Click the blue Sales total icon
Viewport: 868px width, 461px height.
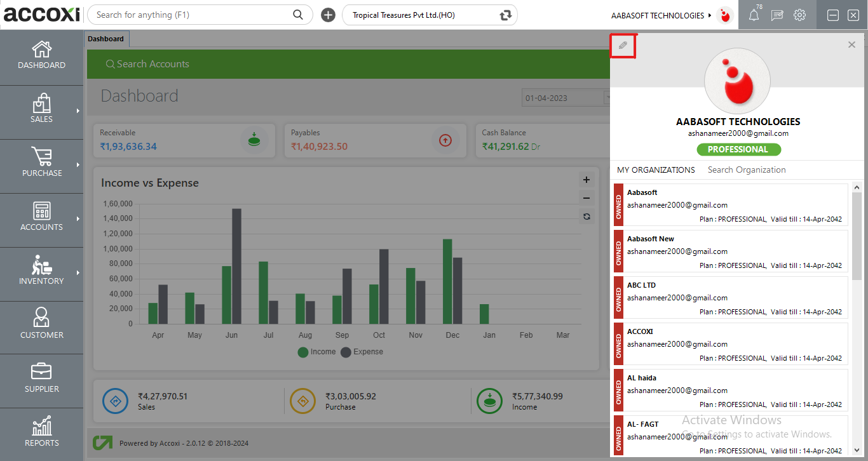tap(116, 401)
